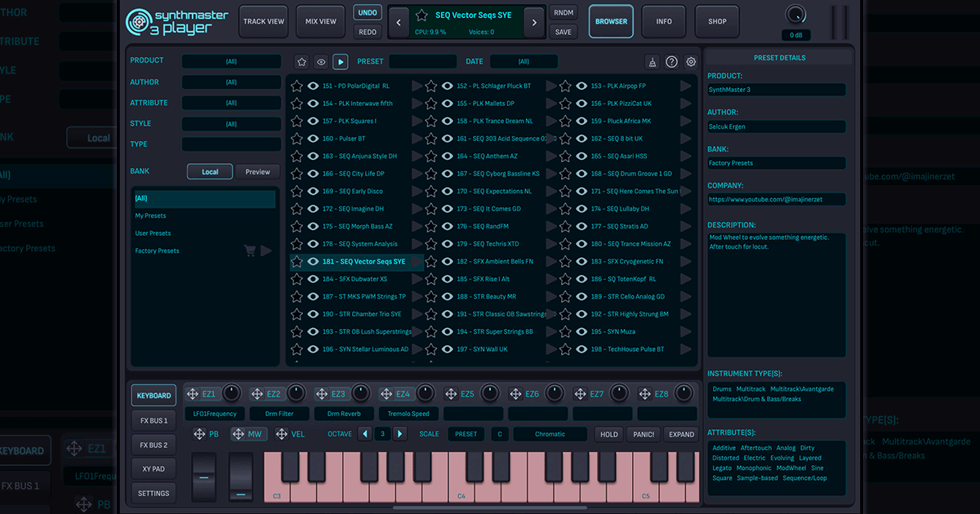The height and width of the screenshot is (514, 980).
Task: Toggle eye on 163 - SEQ Anjuna Style DH
Action: (313, 156)
